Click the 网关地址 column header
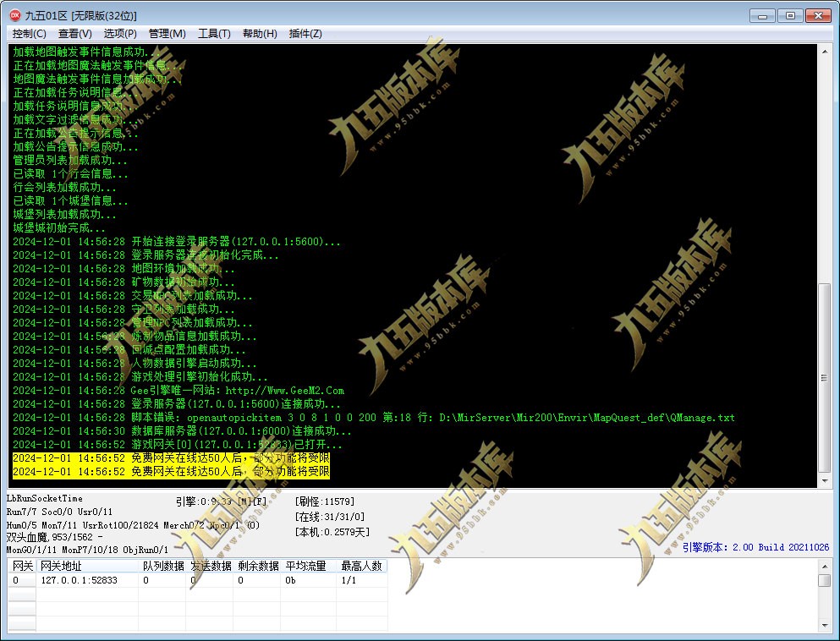 pos(87,566)
